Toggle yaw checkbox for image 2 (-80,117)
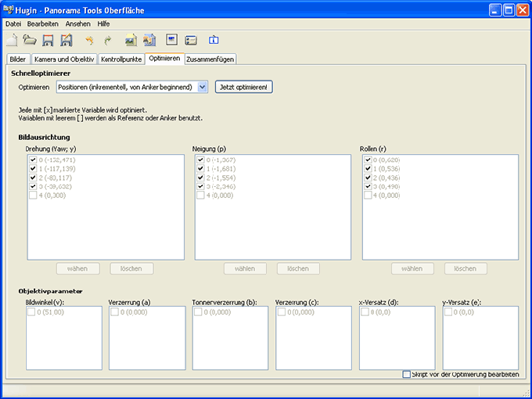The image size is (532, 399). [33, 178]
